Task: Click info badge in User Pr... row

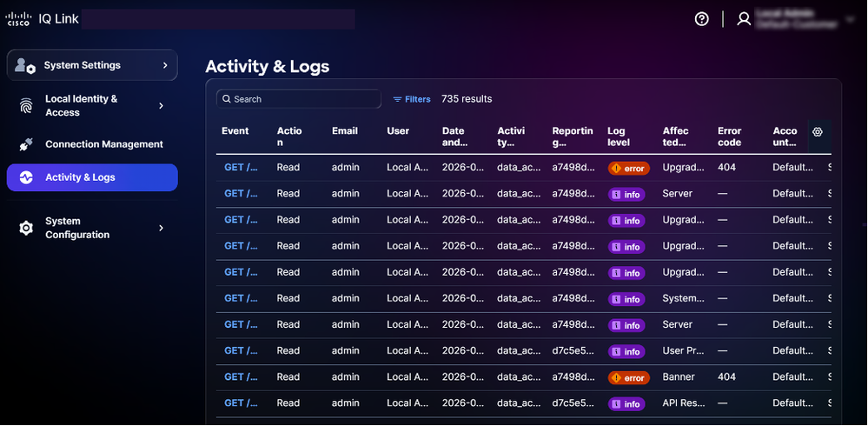Action: (x=626, y=352)
